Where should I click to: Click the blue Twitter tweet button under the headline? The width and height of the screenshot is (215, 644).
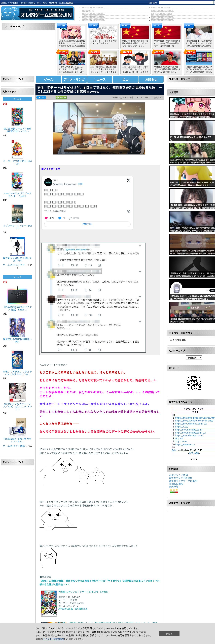tap(42, 97)
